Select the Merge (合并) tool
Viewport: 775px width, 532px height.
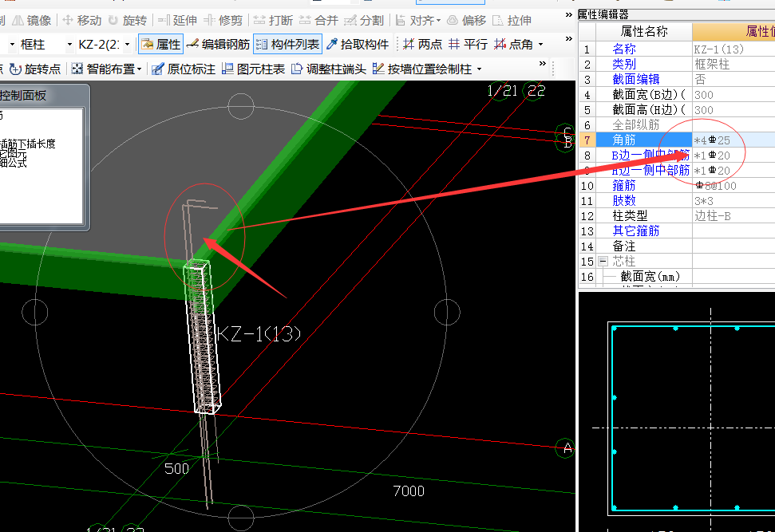point(318,20)
